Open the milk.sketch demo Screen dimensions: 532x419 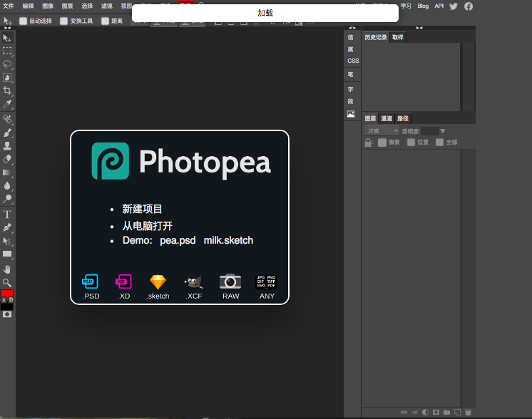[x=228, y=240]
